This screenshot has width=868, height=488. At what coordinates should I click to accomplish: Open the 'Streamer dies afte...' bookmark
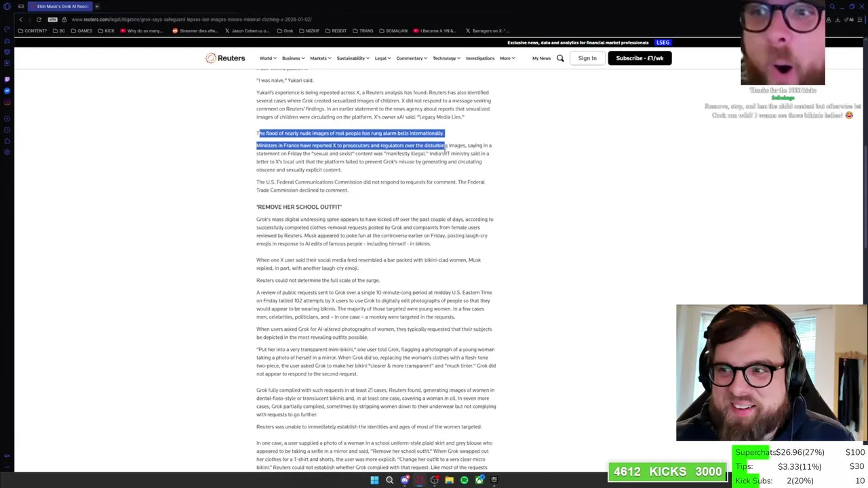[x=195, y=30]
